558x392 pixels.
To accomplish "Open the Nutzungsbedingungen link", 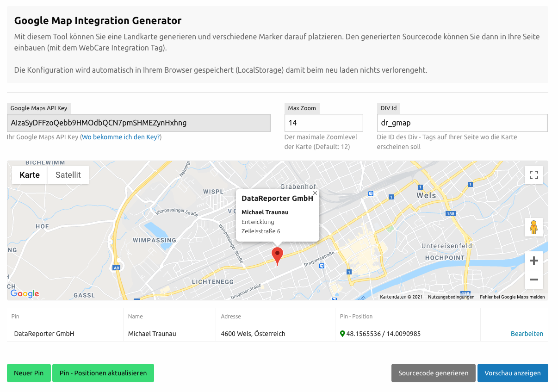I will pos(451,297).
